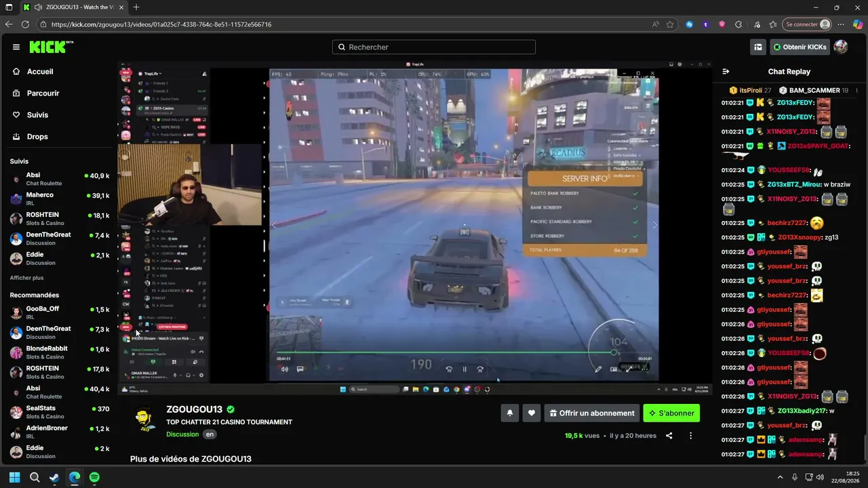Click the ZG13Xbadiy217 username in chat
This screenshot has width=868, height=488.
click(802, 411)
